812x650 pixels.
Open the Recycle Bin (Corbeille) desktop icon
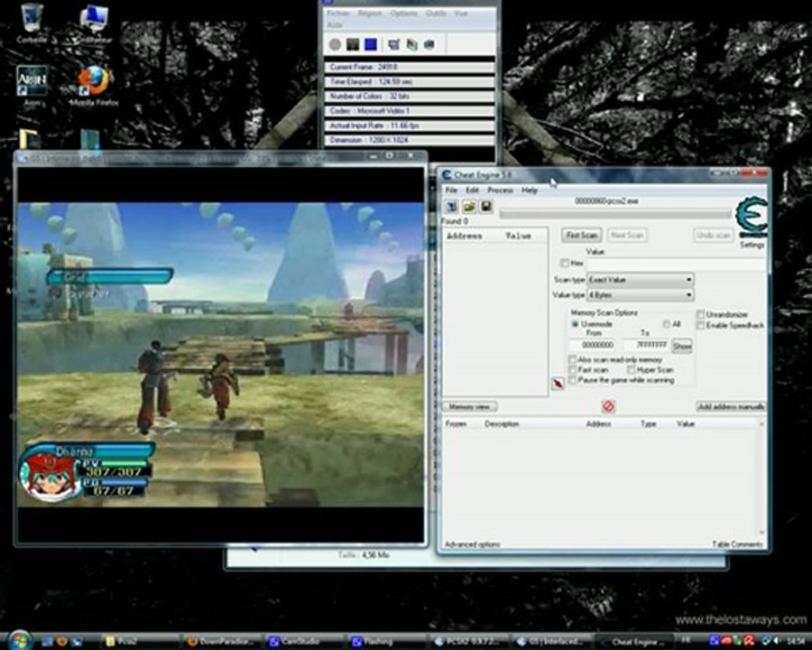pos(32,23)
